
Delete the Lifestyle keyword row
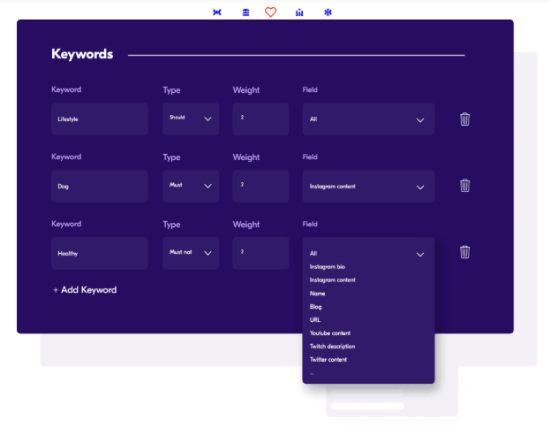[x=465, y=119]
